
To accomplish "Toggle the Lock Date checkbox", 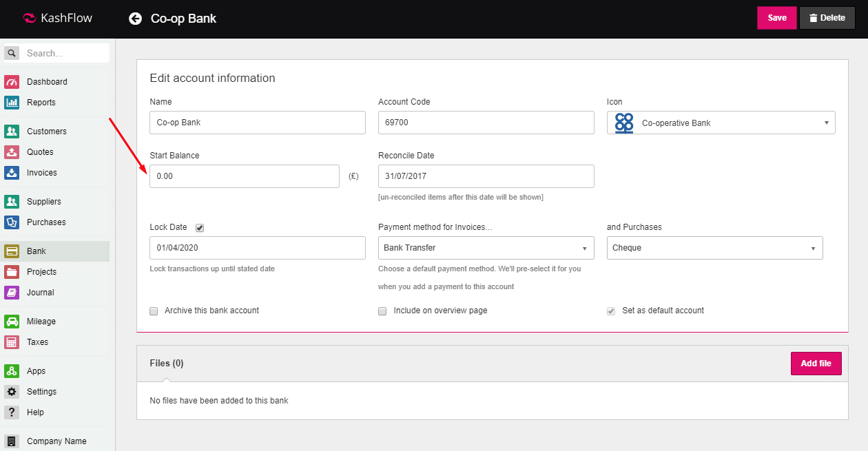I will [200, 227].
